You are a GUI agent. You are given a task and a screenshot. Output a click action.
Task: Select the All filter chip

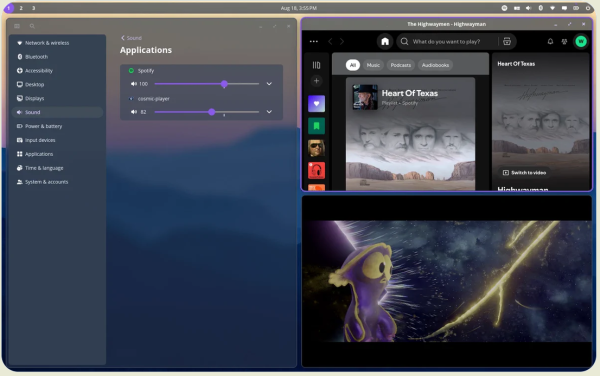[353, 65]
